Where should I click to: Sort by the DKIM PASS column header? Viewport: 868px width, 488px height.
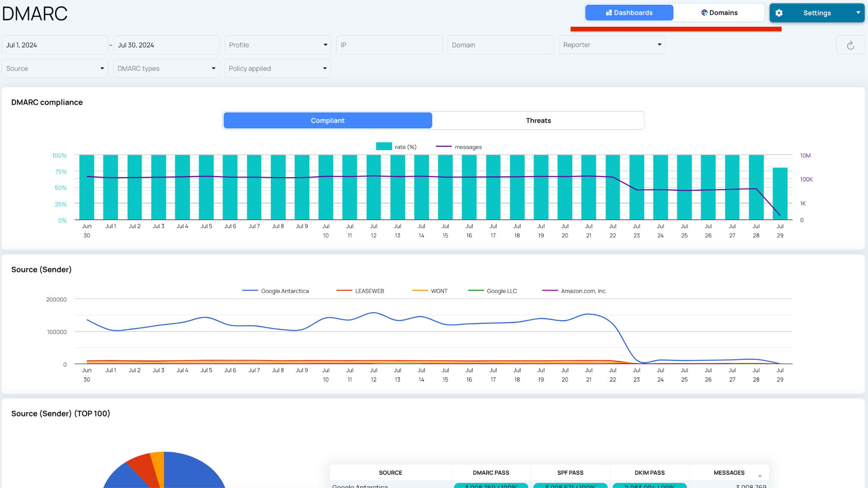(x=649, y=473)
